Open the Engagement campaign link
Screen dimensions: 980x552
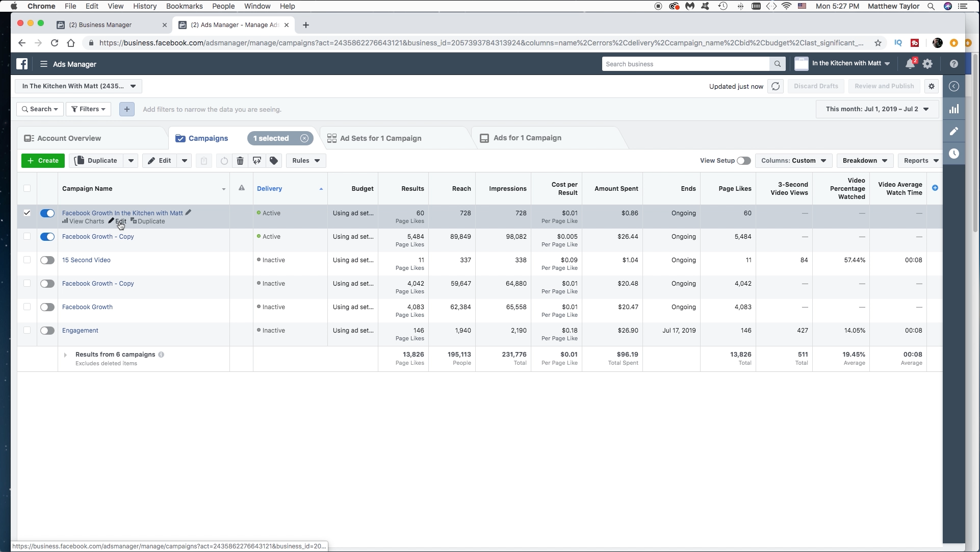click(x=80, y=331)
